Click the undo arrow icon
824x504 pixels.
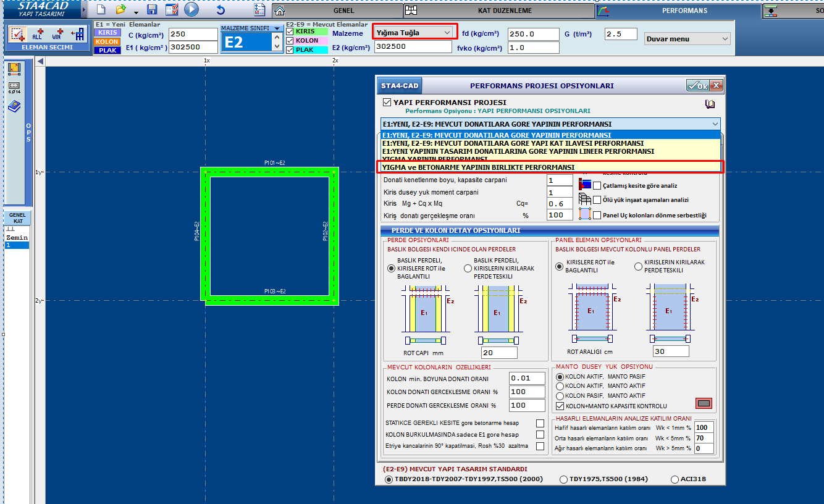(221, 10)
